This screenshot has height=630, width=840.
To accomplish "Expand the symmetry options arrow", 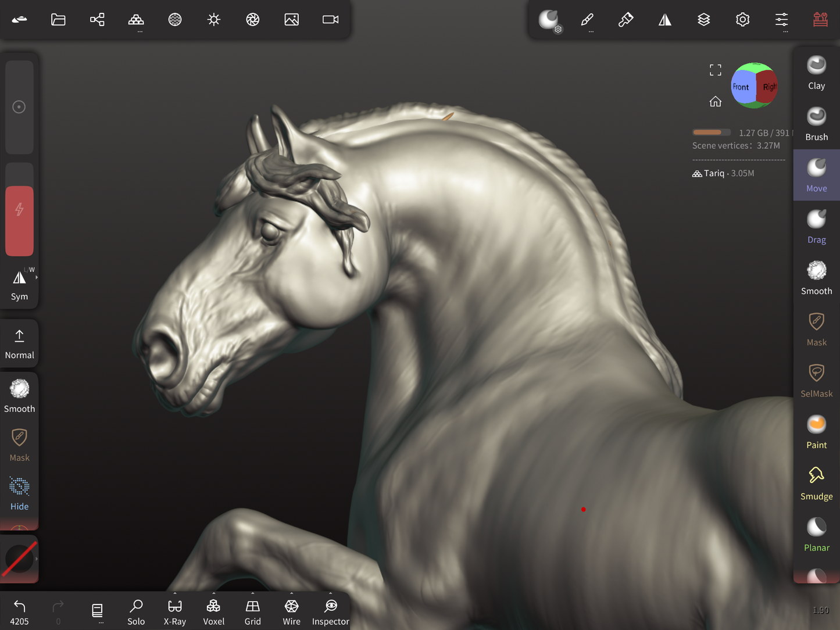I will pyautogui.click(x=37, y=277).
